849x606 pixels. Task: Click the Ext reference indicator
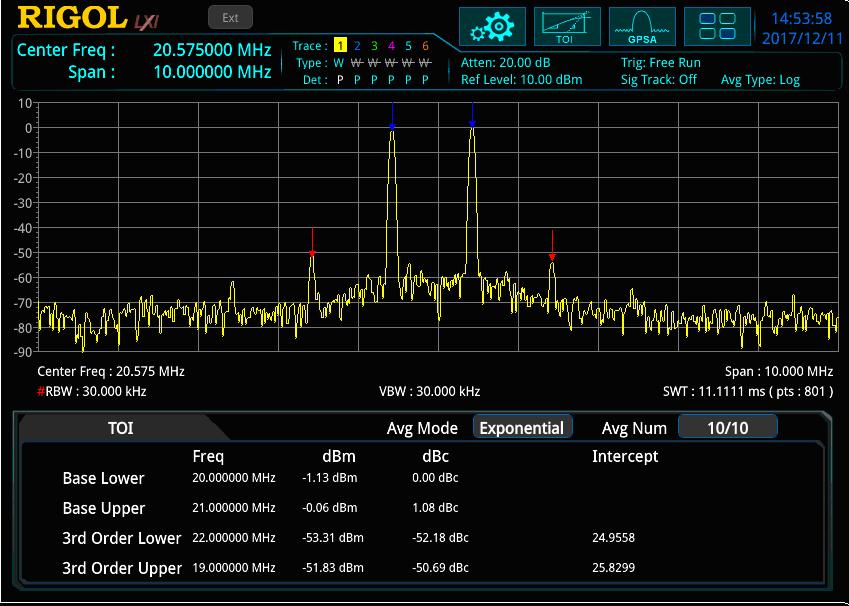tap(230, 17)
